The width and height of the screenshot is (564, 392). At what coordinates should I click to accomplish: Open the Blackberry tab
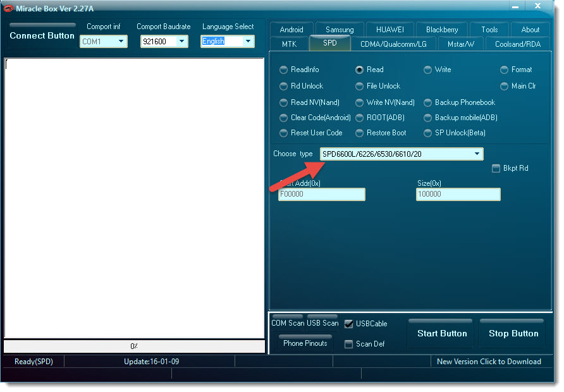tap(442, 30)
